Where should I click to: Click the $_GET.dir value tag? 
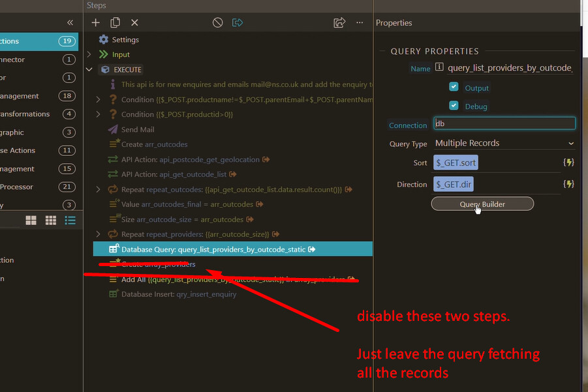click(x=454, y=185)
